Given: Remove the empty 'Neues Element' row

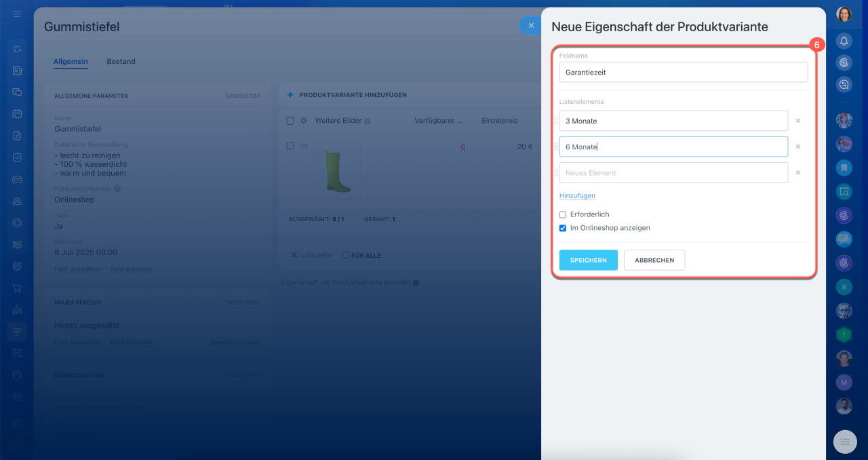Looking at the screenshot, I should coord(797,172).
